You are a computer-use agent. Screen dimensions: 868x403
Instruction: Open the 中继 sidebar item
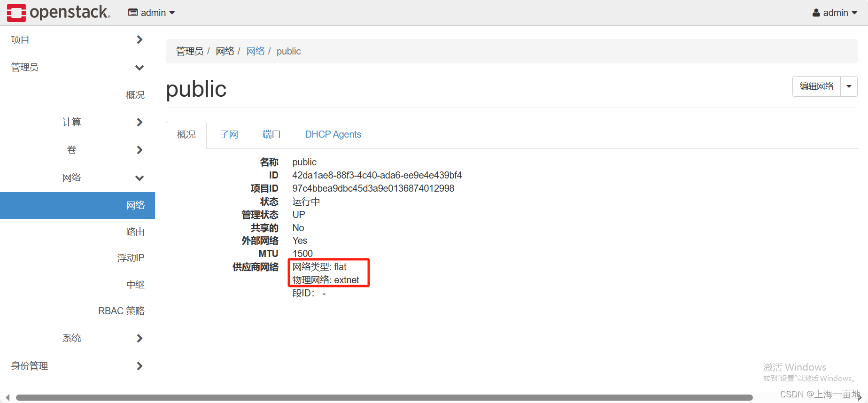135,285
